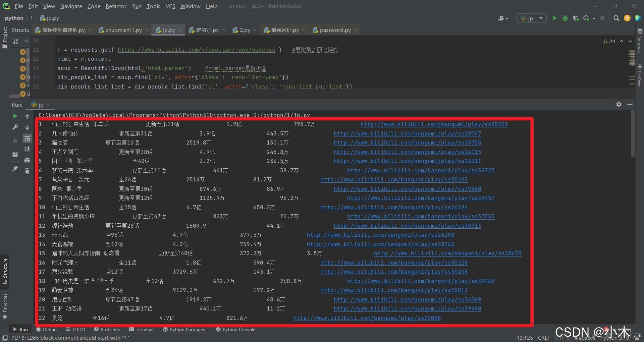Click the tool windows quick-access icon in status bar
The width and height of the screenshot is (644, 342).
pyautogui.click(x=5, y=338)
